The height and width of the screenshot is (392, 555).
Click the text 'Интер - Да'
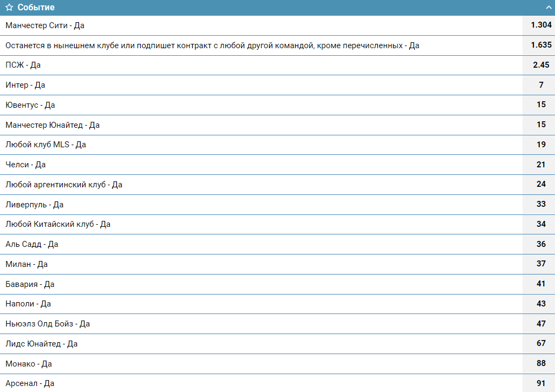(25, 85)
